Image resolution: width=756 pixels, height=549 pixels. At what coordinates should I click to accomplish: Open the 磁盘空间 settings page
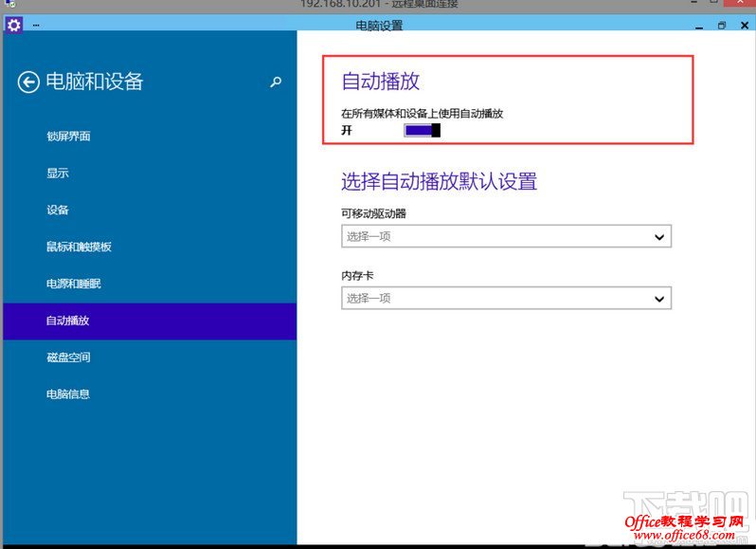pos(68,357)
